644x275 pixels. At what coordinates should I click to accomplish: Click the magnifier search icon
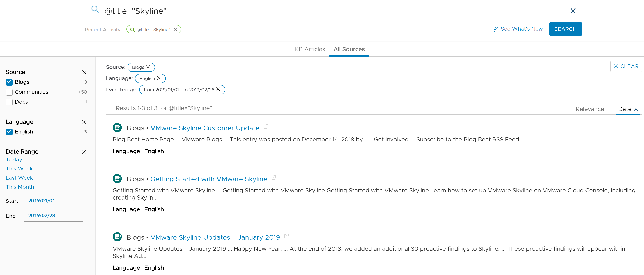(95, 10)
